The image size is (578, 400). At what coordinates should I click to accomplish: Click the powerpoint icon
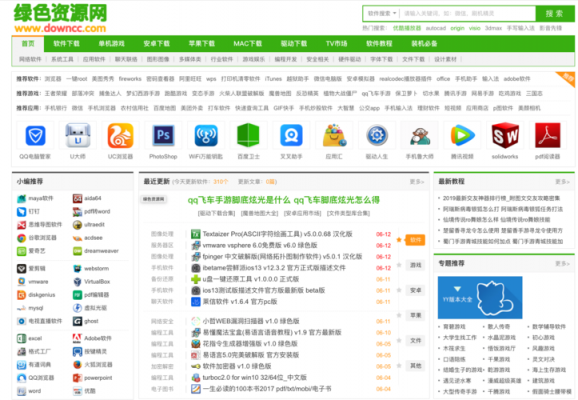tap(77, 378)
